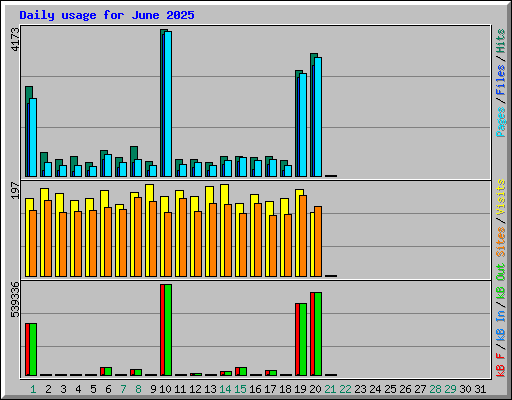This screenshot has width=512, height=400.
Task: Click the green kB Out bar for day 19
Action: tap(303, 339)
